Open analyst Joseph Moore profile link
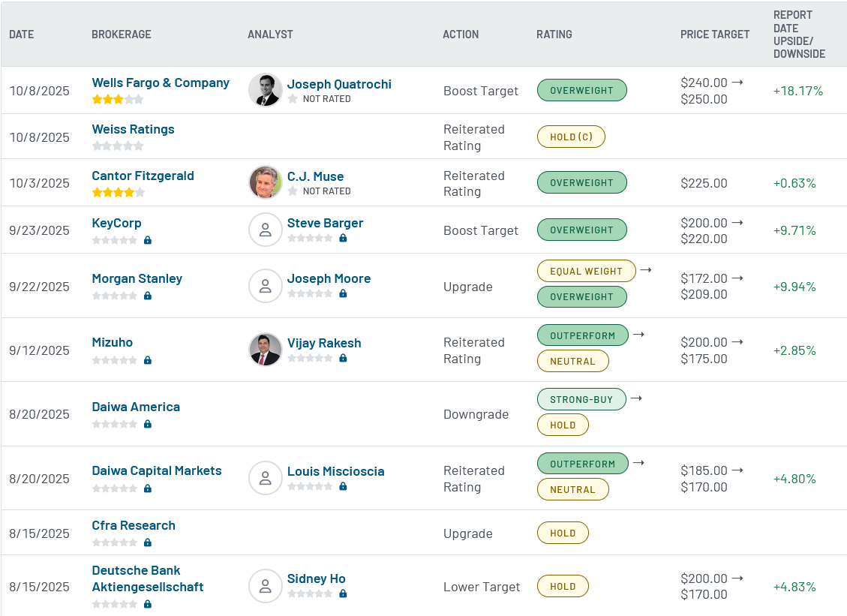Image resolution: width=847 pixels, height=616 pixels. pos(329,279)
